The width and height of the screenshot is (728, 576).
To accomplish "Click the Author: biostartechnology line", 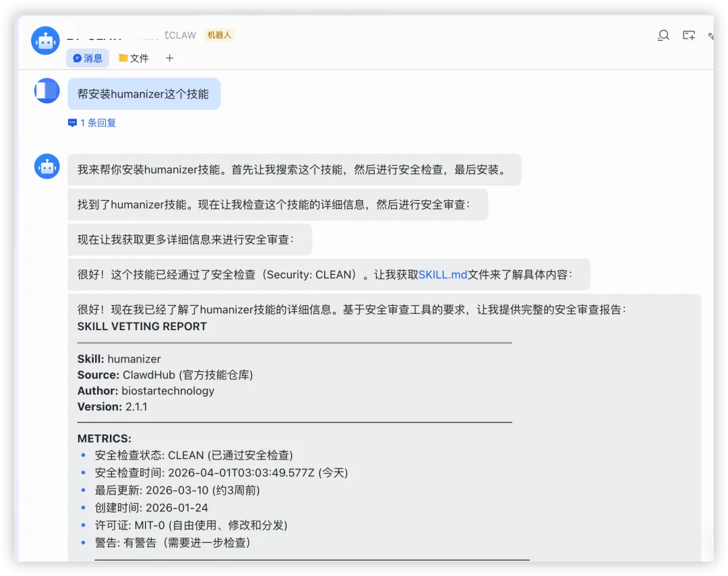I will (146, 391).
